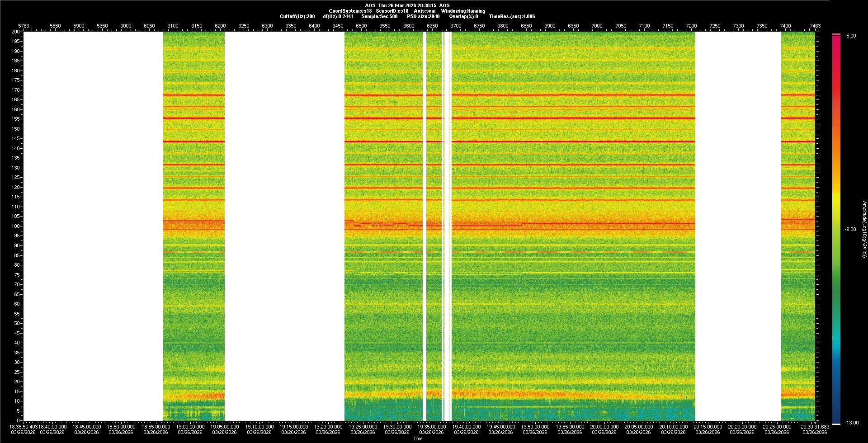
Task: Click the 19:35:00.000 time axis tick label
Action: (x=431, y=427)
